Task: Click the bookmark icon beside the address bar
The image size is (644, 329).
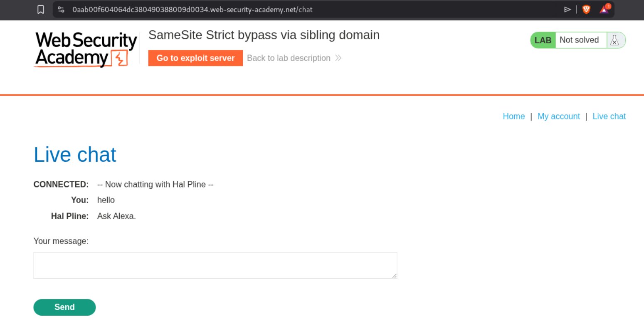Action: coord(41,10)
